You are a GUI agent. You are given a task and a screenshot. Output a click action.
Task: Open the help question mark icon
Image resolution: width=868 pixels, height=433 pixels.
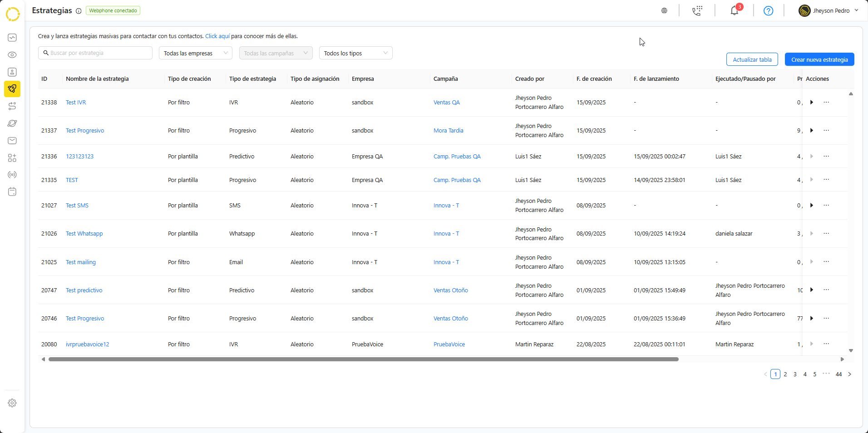point(768,10)
